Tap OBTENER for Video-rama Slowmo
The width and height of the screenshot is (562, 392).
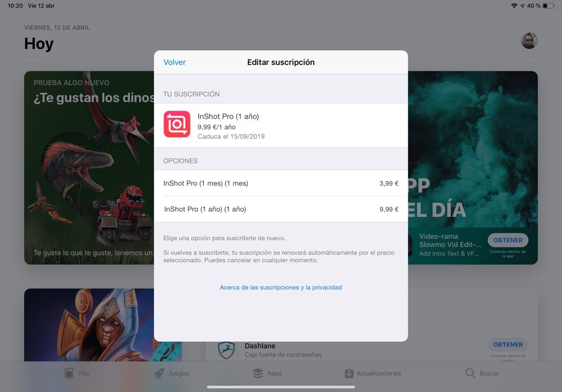point(508,240)
